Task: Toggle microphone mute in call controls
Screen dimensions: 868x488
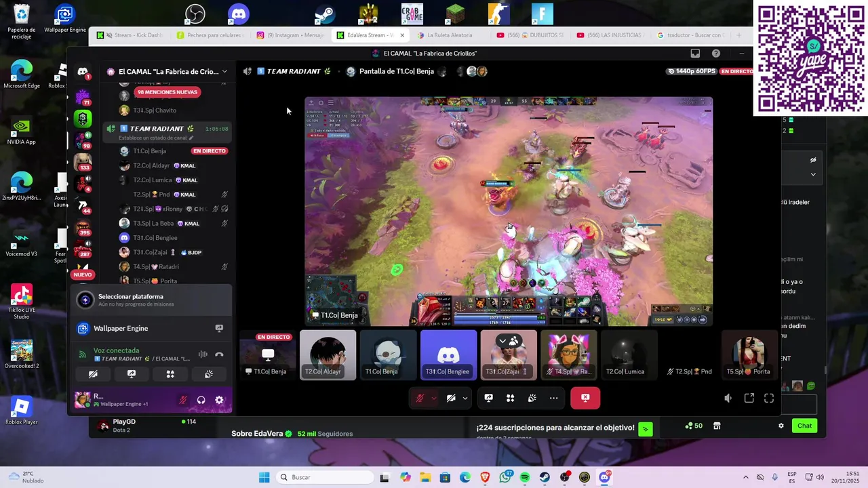Action: click(420, 398)
